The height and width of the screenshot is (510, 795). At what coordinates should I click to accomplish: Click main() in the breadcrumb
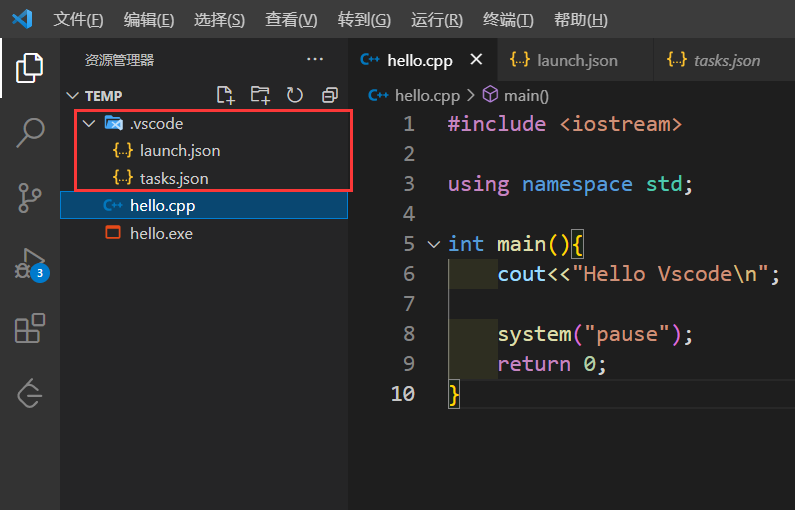526,95
